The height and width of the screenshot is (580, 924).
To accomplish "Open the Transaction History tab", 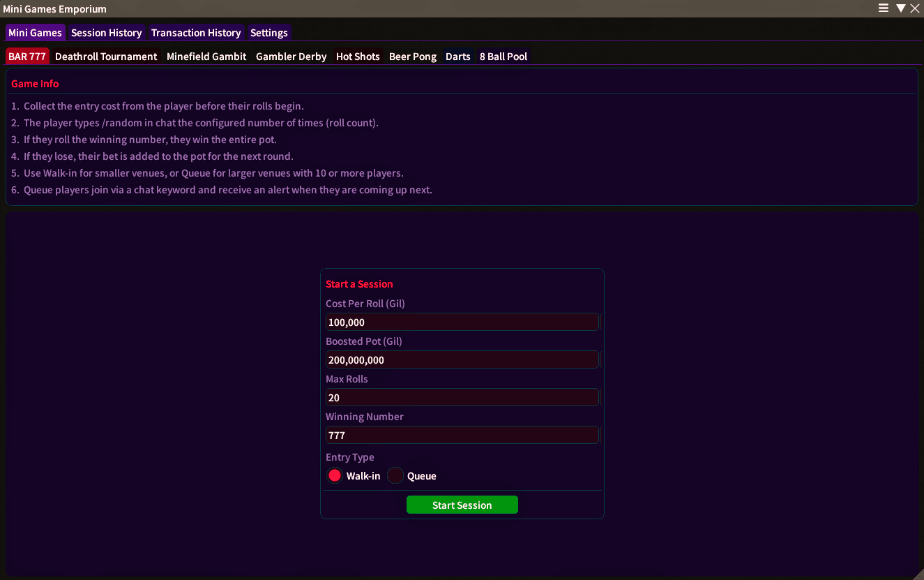I will click(196, 33).
